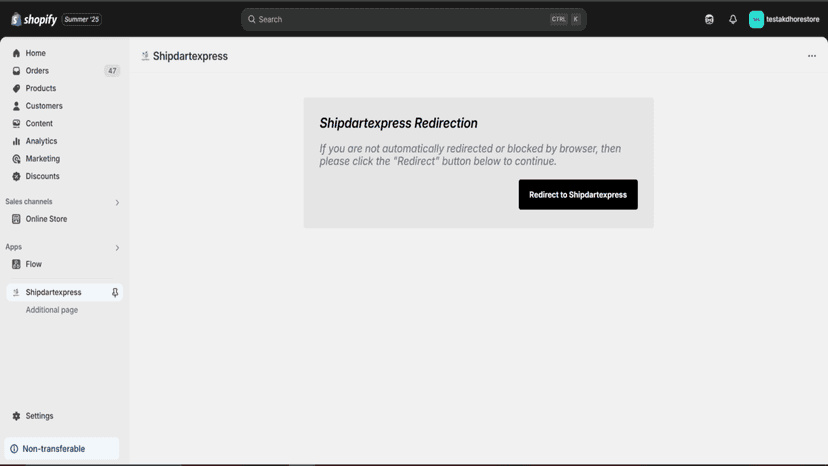828x466 pixels.
Task: Select Shipdartexpress in sidebar
Action: coord(64,292)
